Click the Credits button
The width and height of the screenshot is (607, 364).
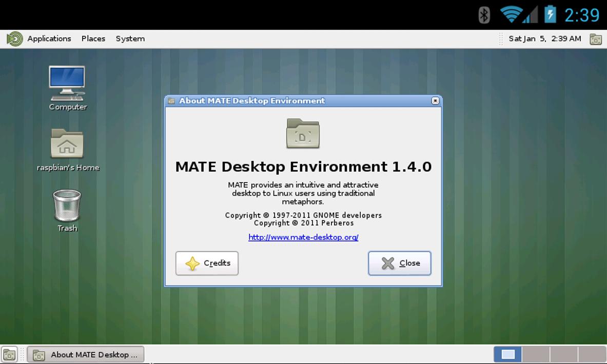(x=207, y=263)
